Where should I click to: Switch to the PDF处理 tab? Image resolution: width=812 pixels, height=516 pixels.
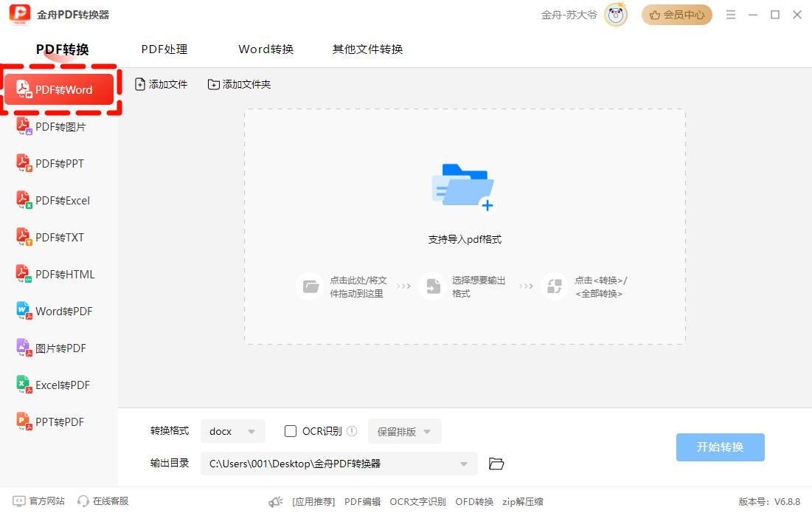point(164,49)
